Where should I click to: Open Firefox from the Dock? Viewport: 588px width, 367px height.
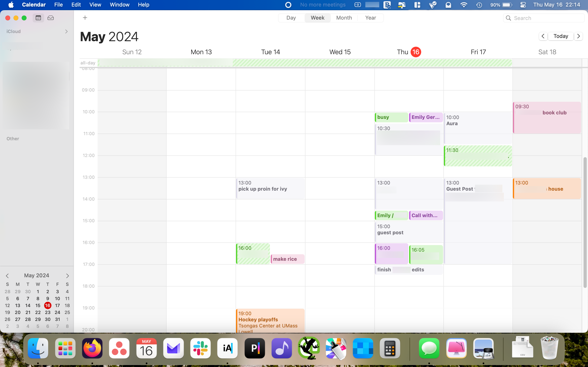tap(92, 348)
